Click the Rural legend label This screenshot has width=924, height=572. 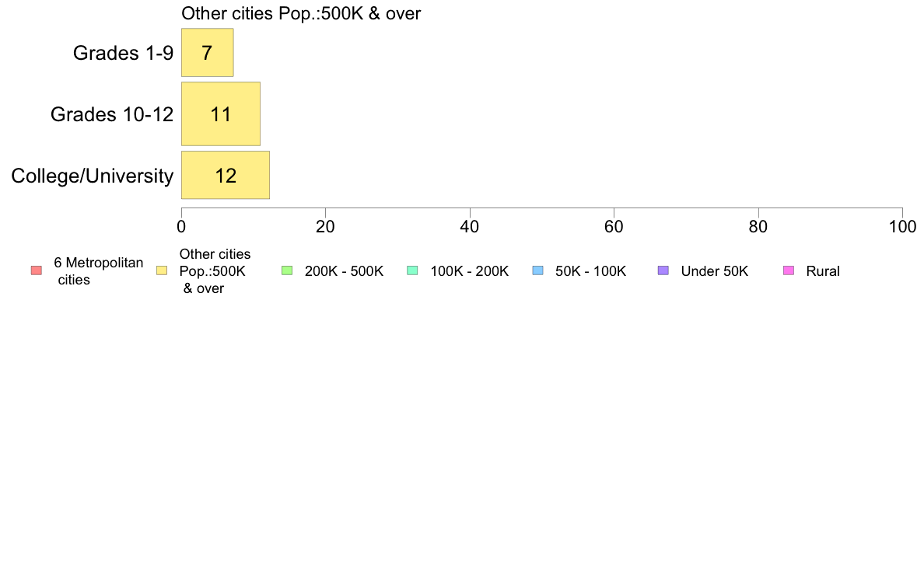[x=823, y=271]
